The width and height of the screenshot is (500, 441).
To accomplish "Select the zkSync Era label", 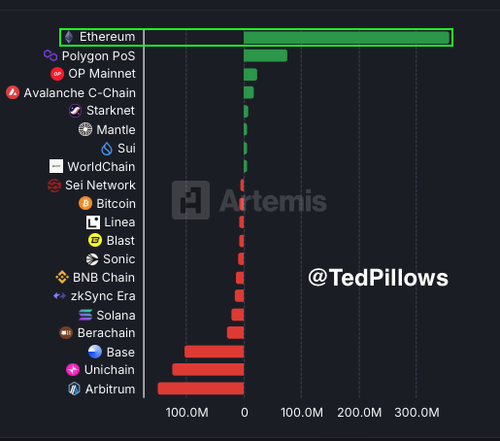I will click(103, 296).
